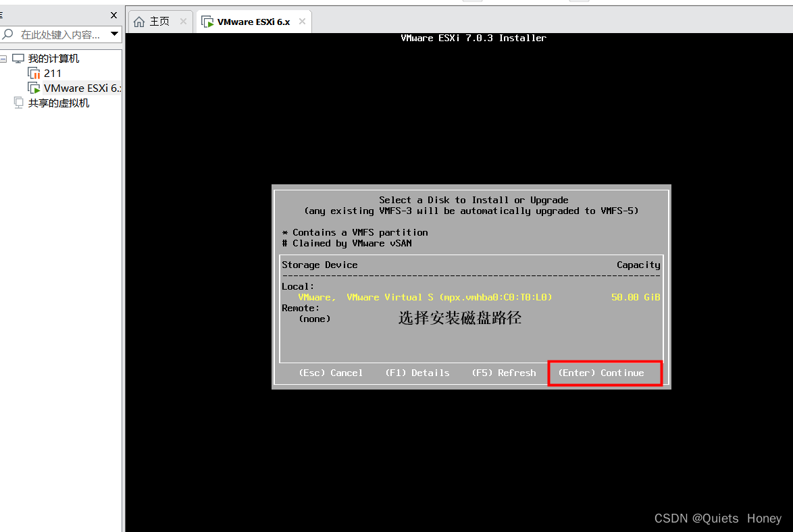Click (Esc) Cancel in installer

tap(331, 373)
